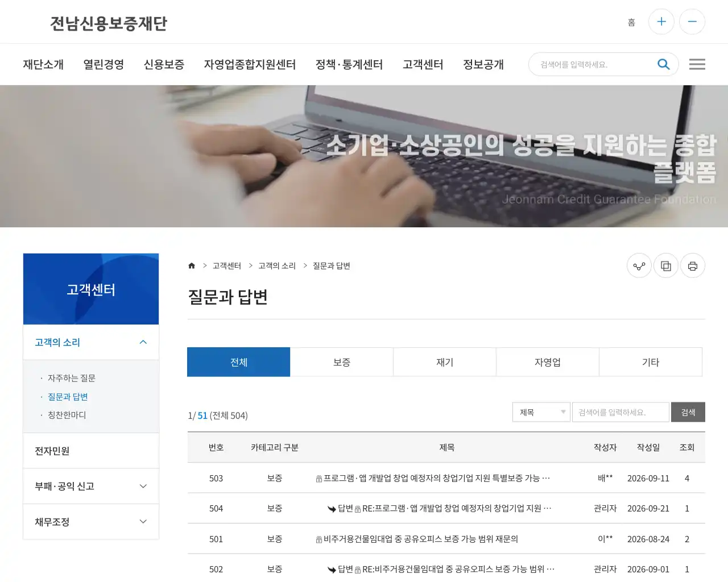Collapse the 고객의 소리 sidebar section
This screenshot has width=728, height=582.
(91, 342)
